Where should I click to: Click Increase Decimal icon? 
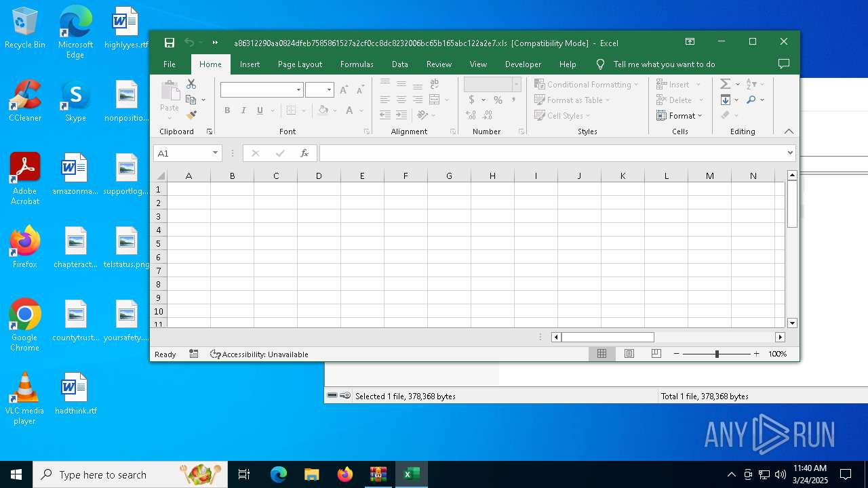471,116
